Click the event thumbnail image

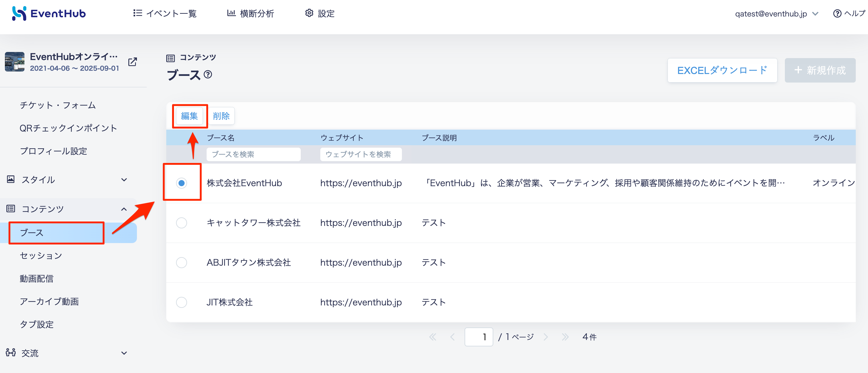click(14, 62)
